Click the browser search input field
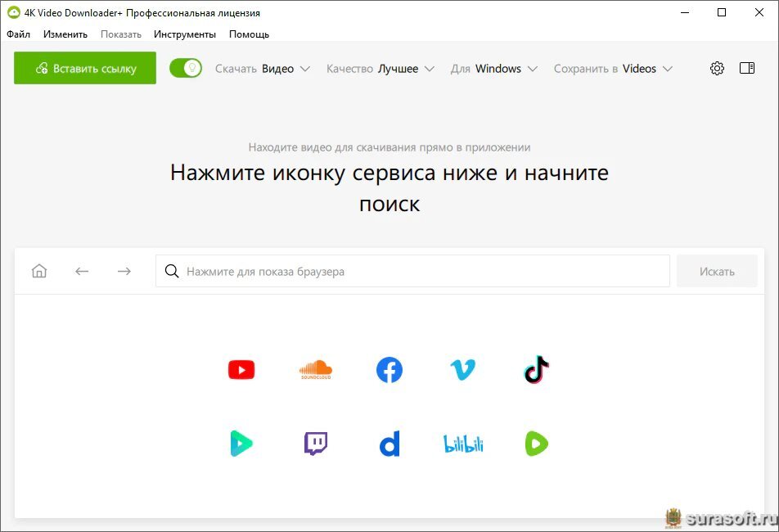The width and height of the screenshot is (779, 532). click(412, 272)
